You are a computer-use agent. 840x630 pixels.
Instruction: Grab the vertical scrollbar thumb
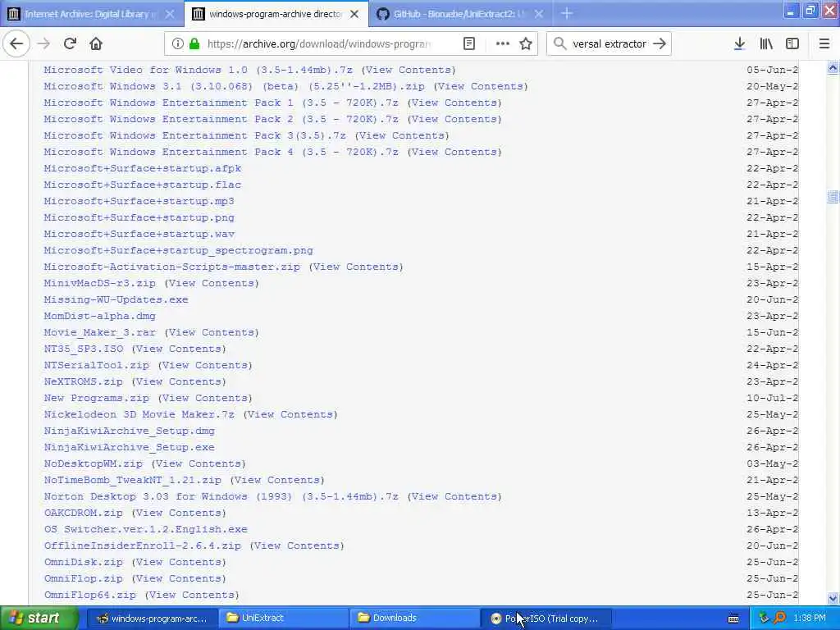click(833, 197)
